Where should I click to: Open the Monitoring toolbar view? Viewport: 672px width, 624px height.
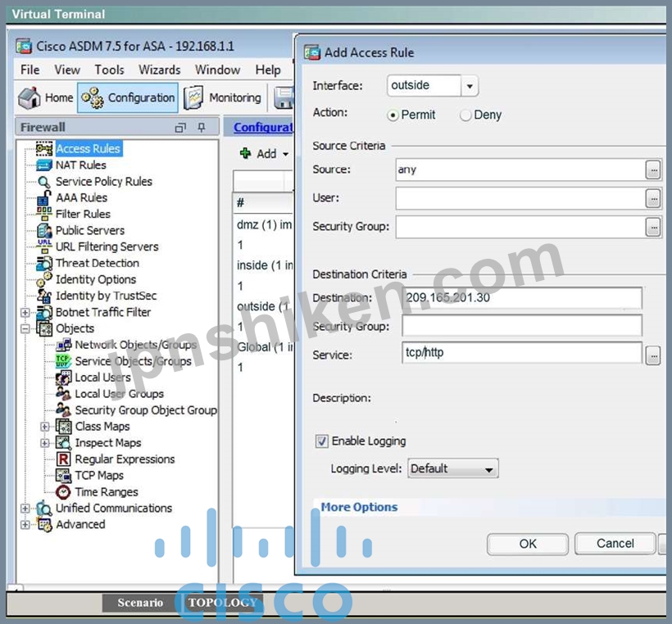[x=222, y=98]
